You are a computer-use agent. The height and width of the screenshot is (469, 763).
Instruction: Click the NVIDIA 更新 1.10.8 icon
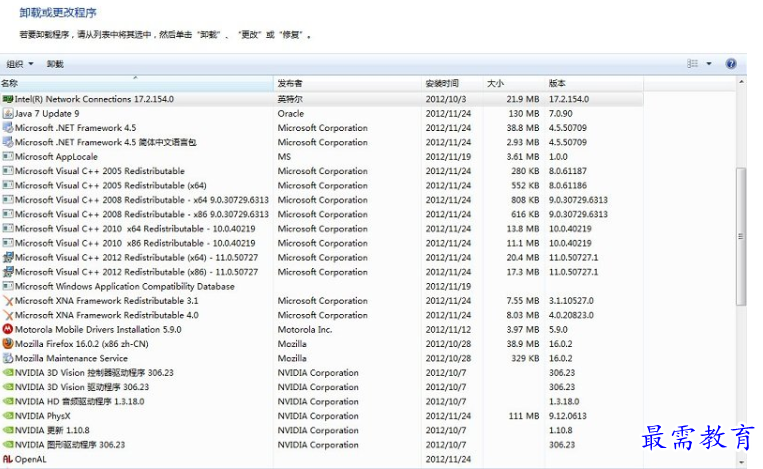[x=8, y=430]
